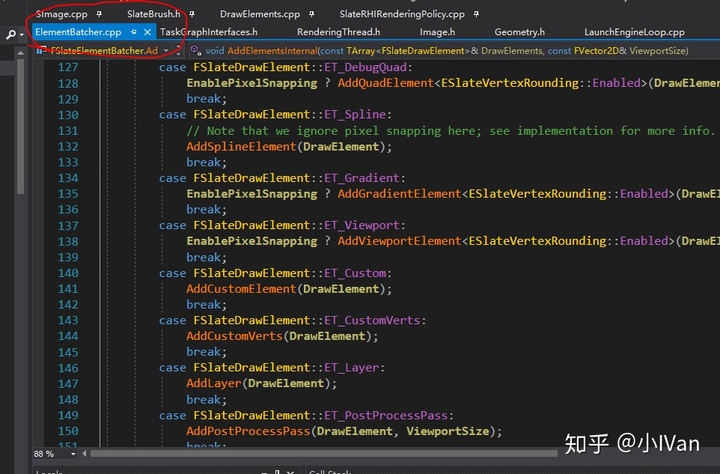Click the pixel snapping comment on line 131

click(x=450, y=131)
